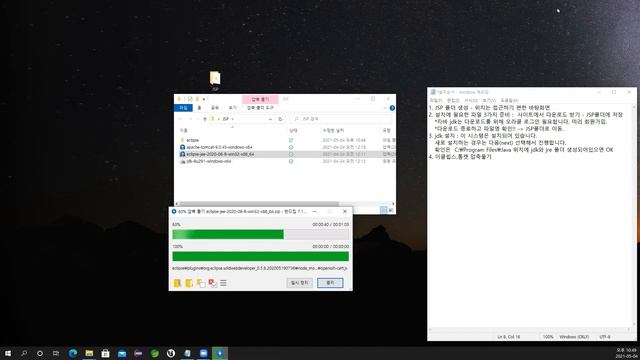Click line 3 about jdk install in Notepad
This screenshot has height=360, width=640.
(482, 136)
